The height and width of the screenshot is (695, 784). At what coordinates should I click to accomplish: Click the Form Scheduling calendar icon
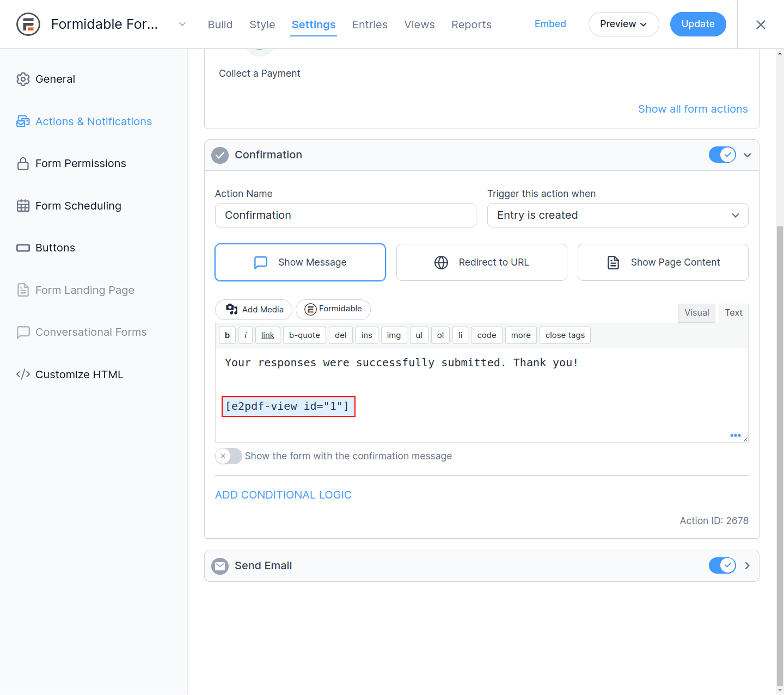(x=23, y=206)
